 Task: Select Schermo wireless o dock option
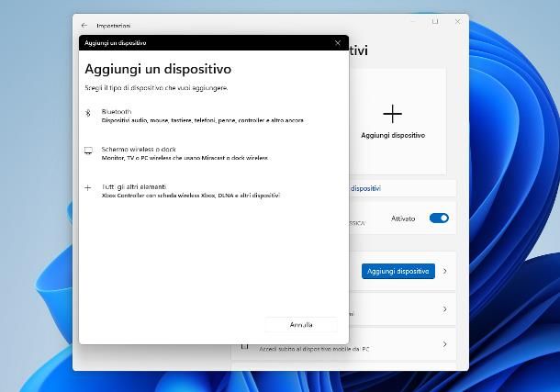pyautogui.click(x=139, y=150)
